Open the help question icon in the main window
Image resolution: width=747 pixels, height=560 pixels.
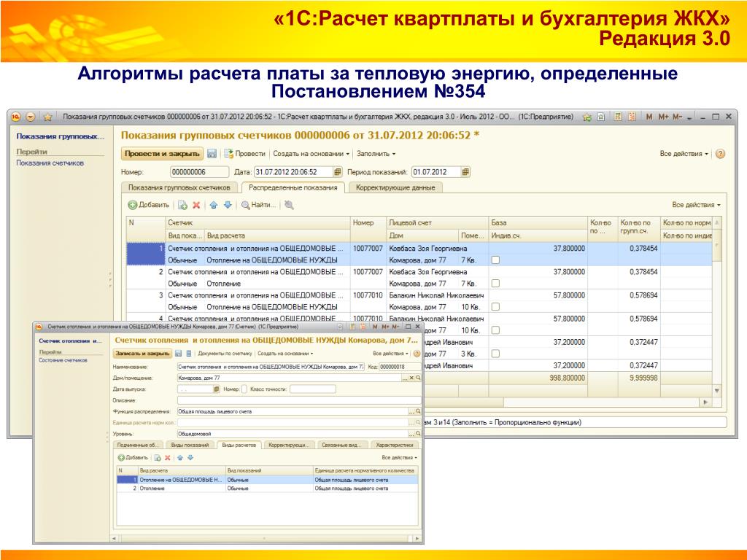tap(720, 154)
